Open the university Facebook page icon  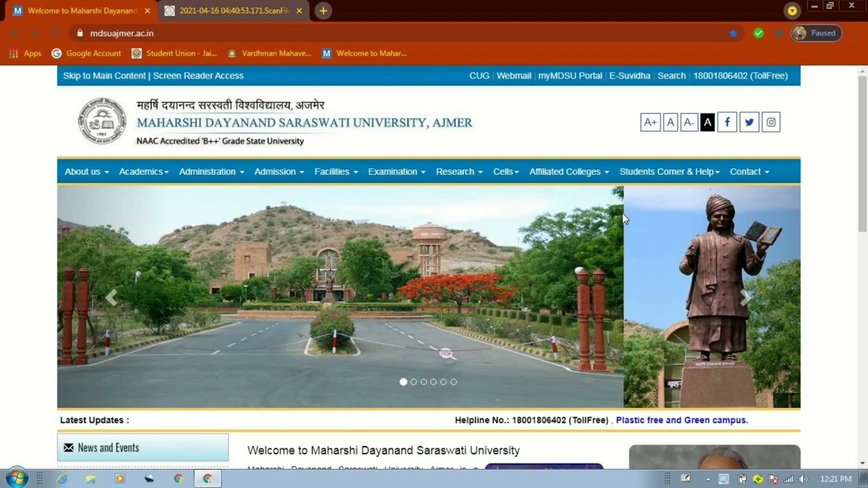pos(727,122)
